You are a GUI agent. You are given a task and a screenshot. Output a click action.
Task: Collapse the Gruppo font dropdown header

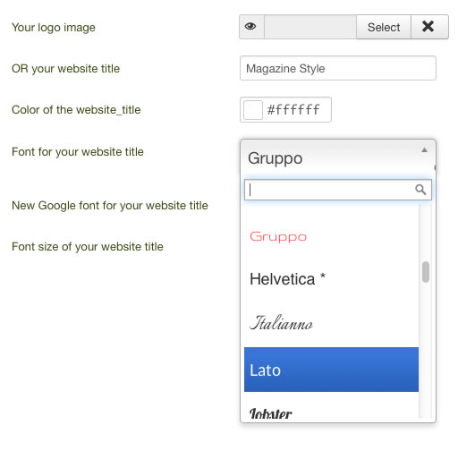click(x=338, y=158)
